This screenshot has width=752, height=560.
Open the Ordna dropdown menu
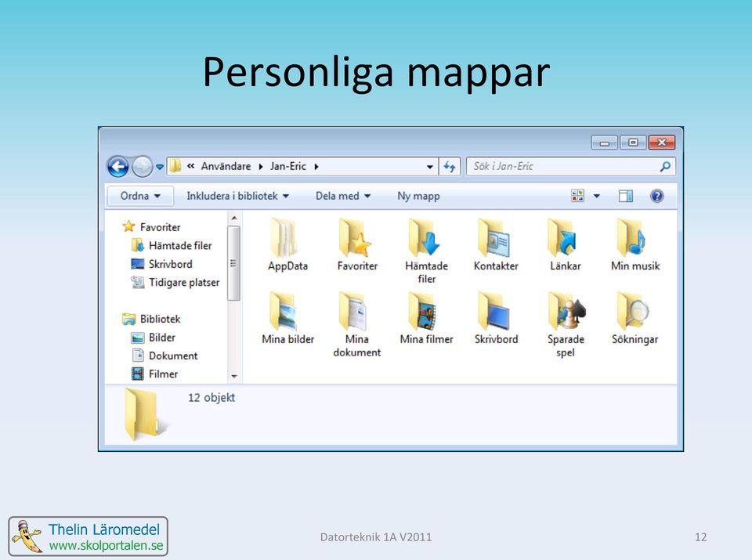[140, 196]
